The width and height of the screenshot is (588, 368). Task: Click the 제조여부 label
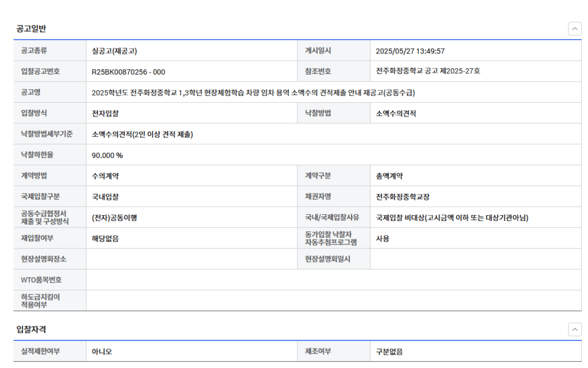pos(318,351)
